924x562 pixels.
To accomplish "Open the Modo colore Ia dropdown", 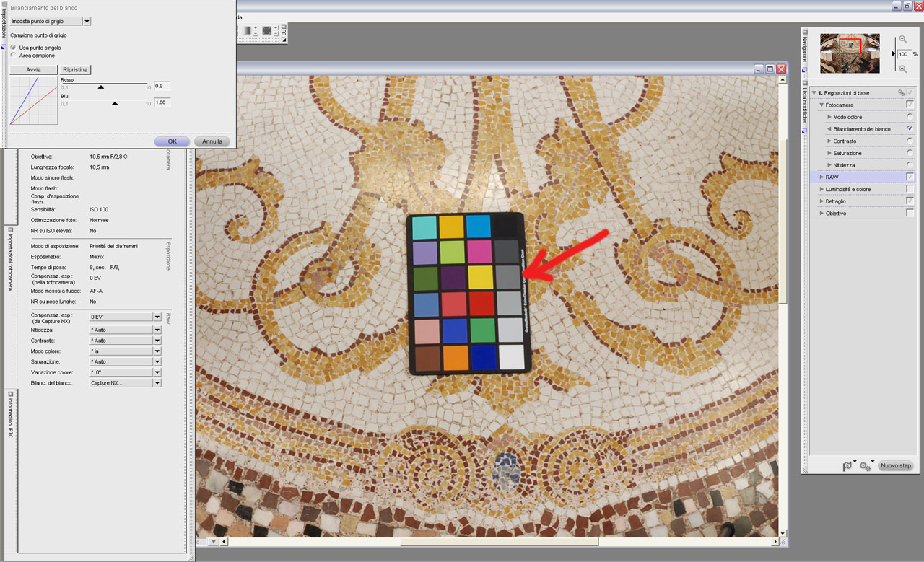I will coord(125,351).
